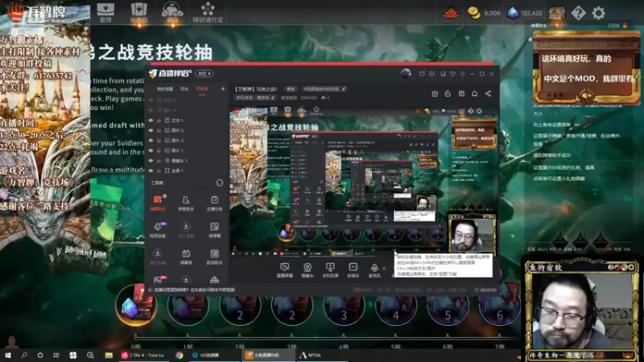Click the gold coins 9,000 balance

pyautogui.click(x=485, y=13)
